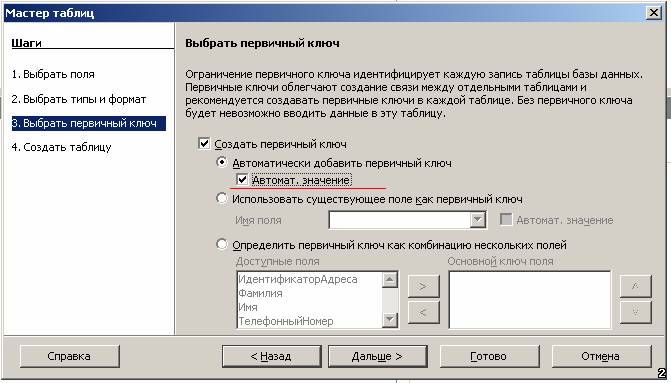The width and height of the screenshot is (671, 383).
Task: Go to step 4 Создать таблицу
Action: tap(61, 147)
